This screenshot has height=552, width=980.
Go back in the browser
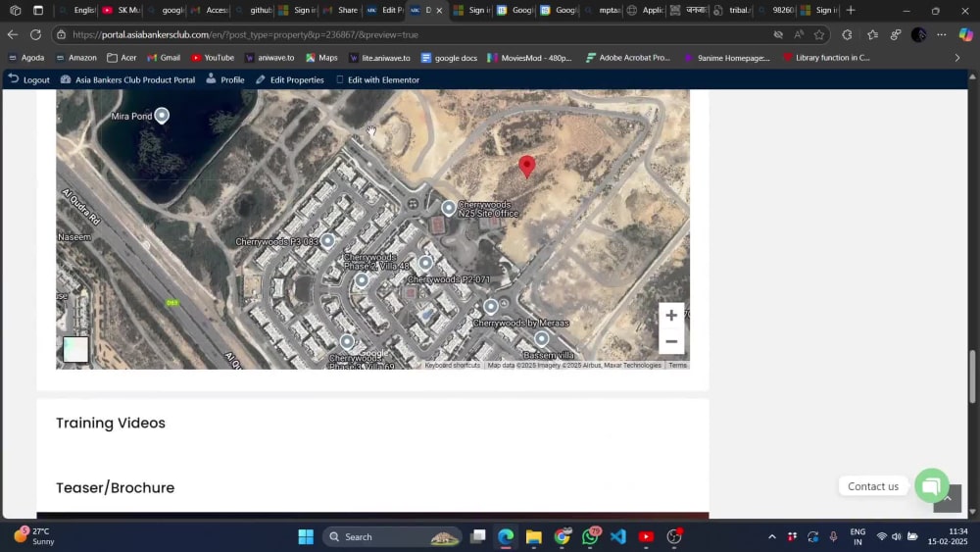point(13,35)
